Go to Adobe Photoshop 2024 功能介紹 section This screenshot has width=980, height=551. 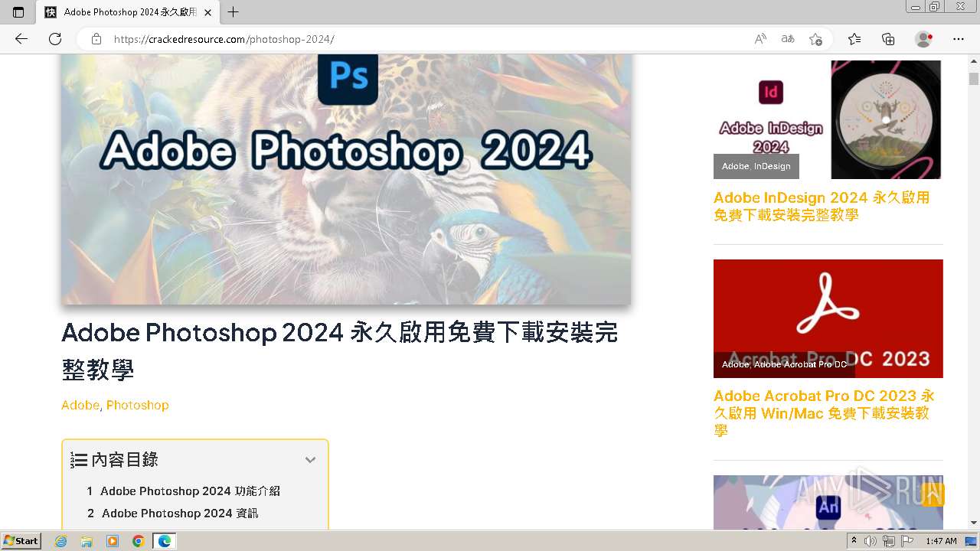pos(190,491)
